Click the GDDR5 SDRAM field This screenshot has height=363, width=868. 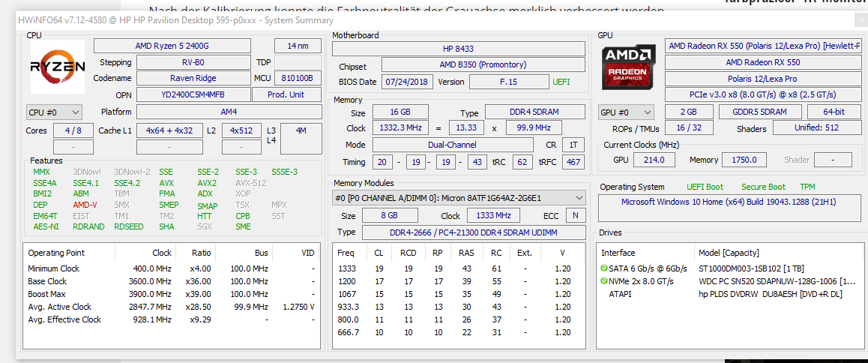tap(760, 112)
